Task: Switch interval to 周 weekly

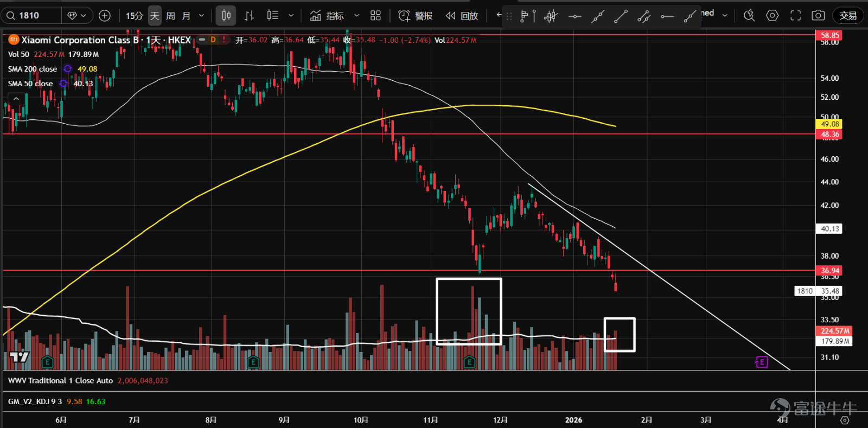Action: tap(170, 16)
